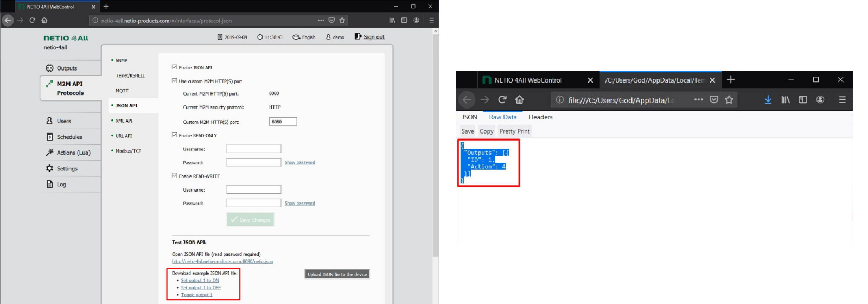
Task: Select URL API protocol
Action: [124, 136]
